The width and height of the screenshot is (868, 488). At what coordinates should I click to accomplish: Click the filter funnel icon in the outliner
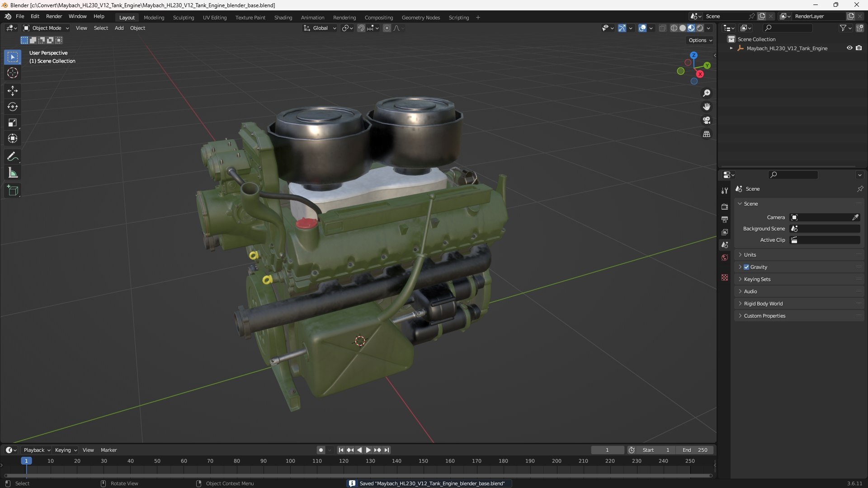click(843, 28)
